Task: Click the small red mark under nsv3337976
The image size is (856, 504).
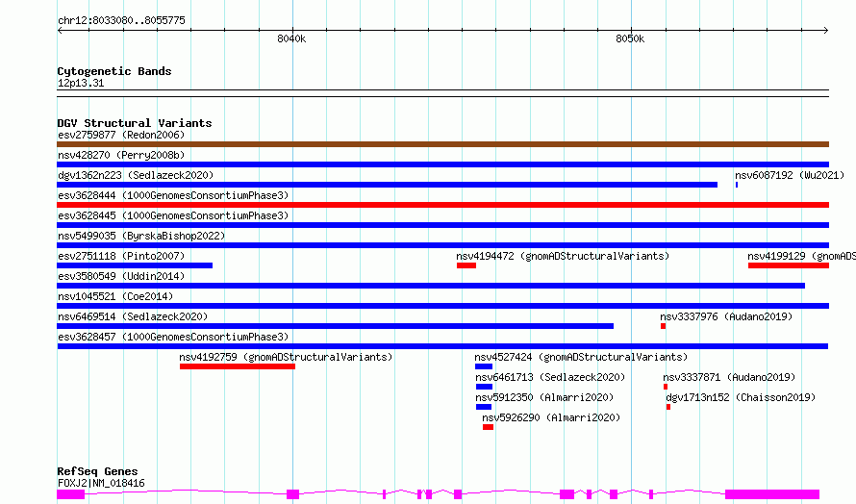Action: click(664, 326)
